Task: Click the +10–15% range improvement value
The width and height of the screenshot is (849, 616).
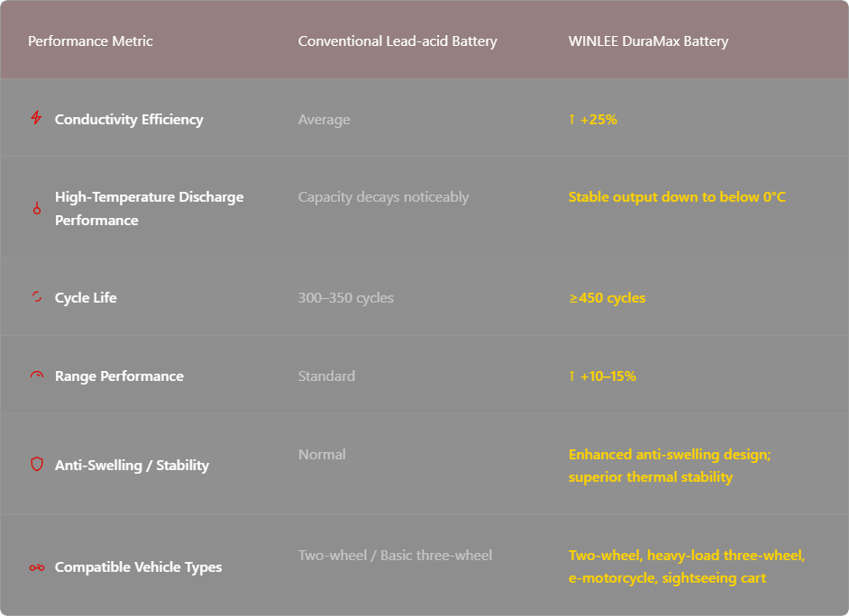Action: point(599,376)
